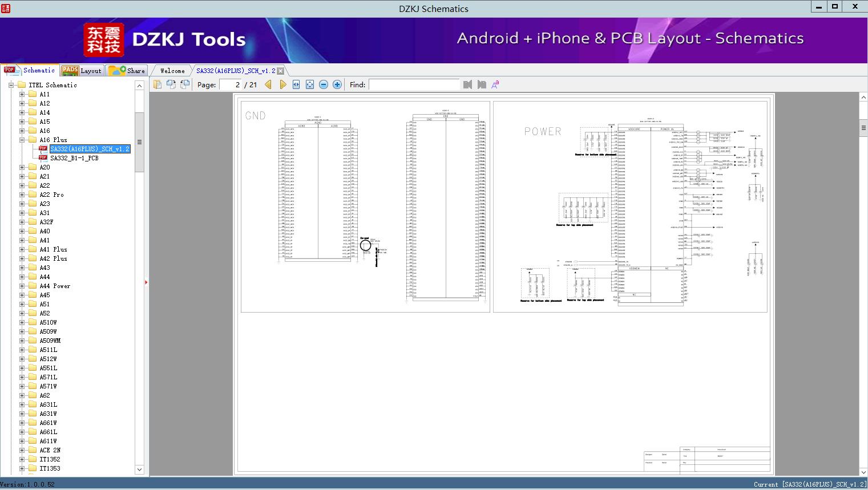Screen dimensions: 868x490
Task: Click the A52 folder icon
Action: click(x=33, y=313)
